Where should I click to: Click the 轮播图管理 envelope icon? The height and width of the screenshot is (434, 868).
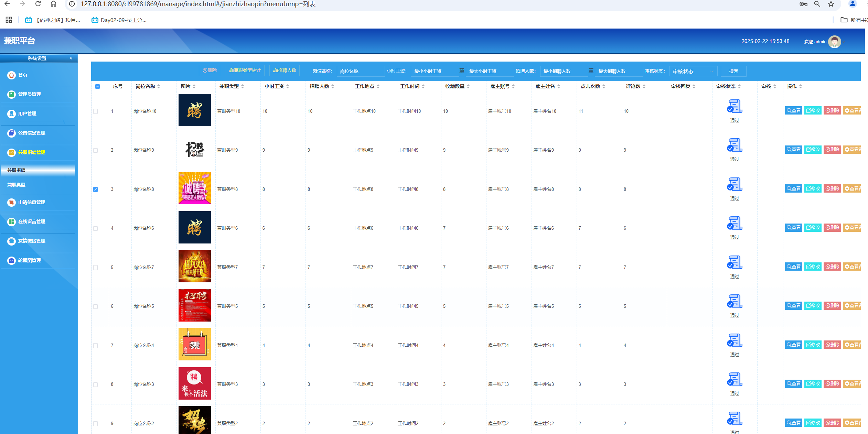pyautogui.click(x=11, y=261)
